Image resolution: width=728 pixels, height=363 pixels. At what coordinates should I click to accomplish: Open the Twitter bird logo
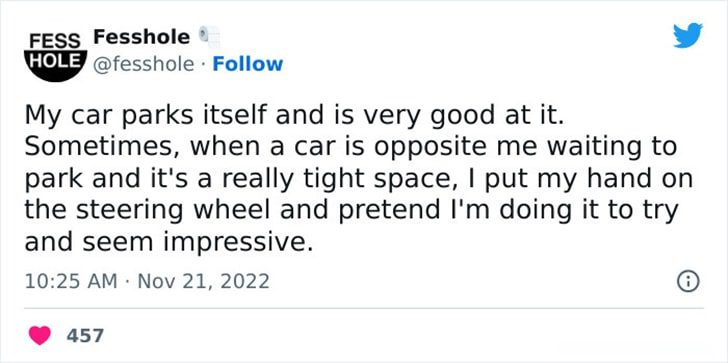(x=688, y=35)
